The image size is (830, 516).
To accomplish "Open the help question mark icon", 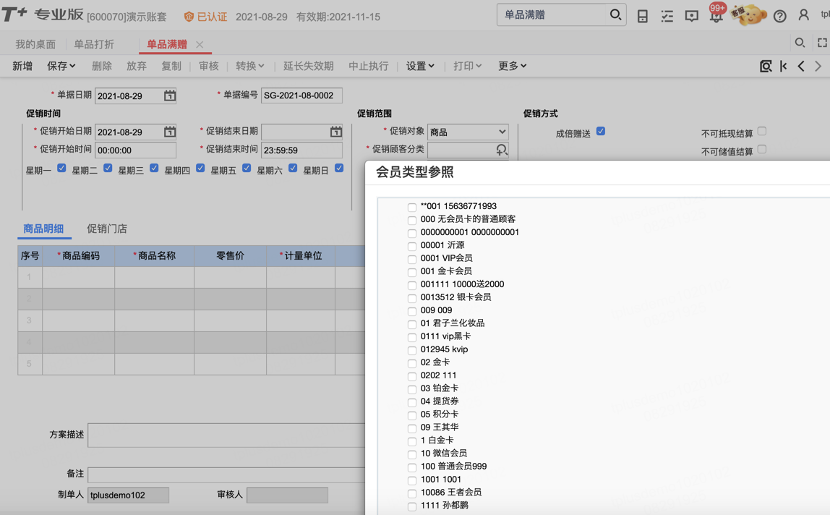I will point(779,16).
